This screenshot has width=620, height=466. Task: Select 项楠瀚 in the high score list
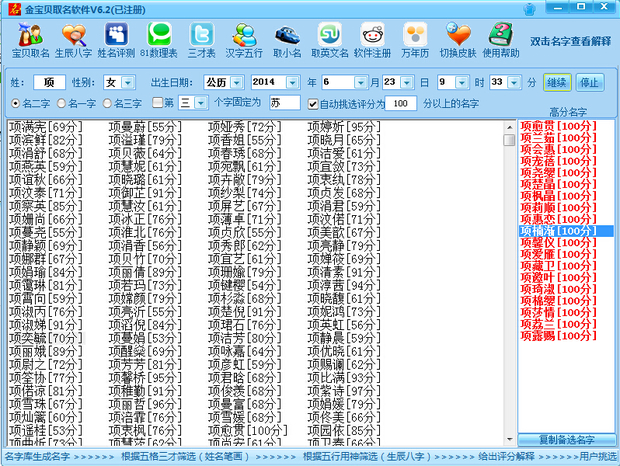[x=557, y=231]
